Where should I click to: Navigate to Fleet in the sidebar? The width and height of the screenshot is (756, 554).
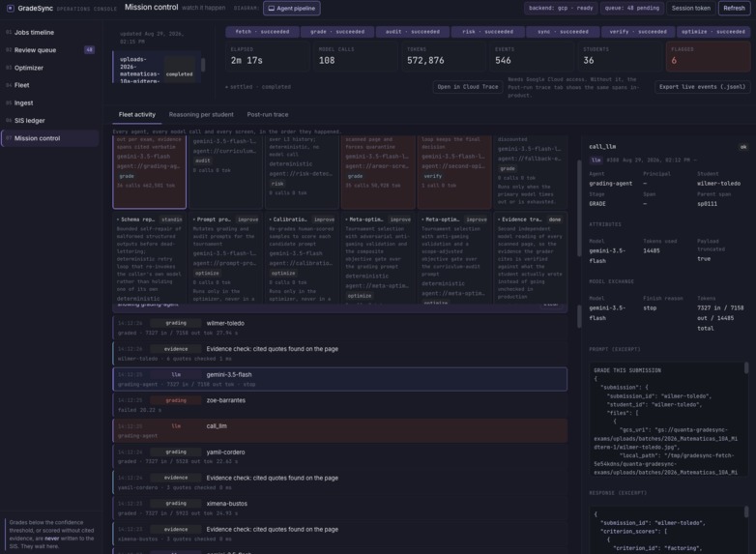50,85
